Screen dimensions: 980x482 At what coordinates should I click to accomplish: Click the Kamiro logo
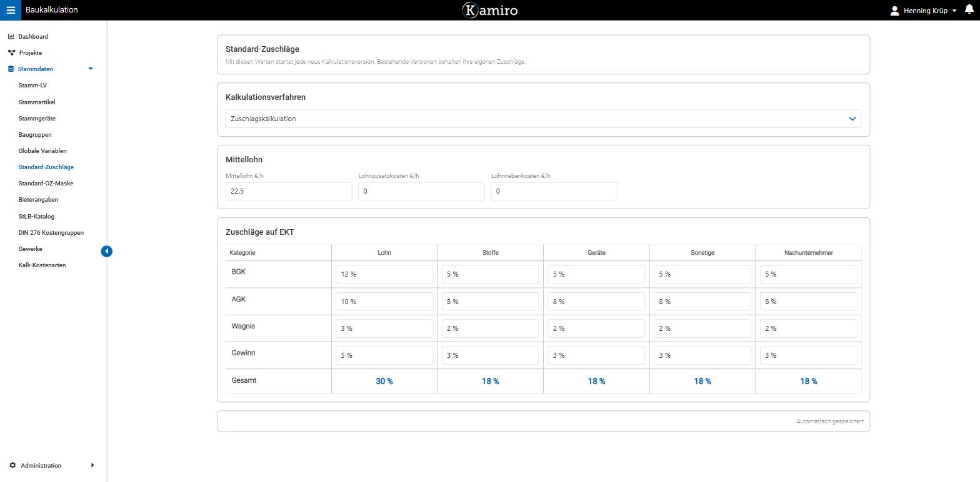click(x=490, y=10)
